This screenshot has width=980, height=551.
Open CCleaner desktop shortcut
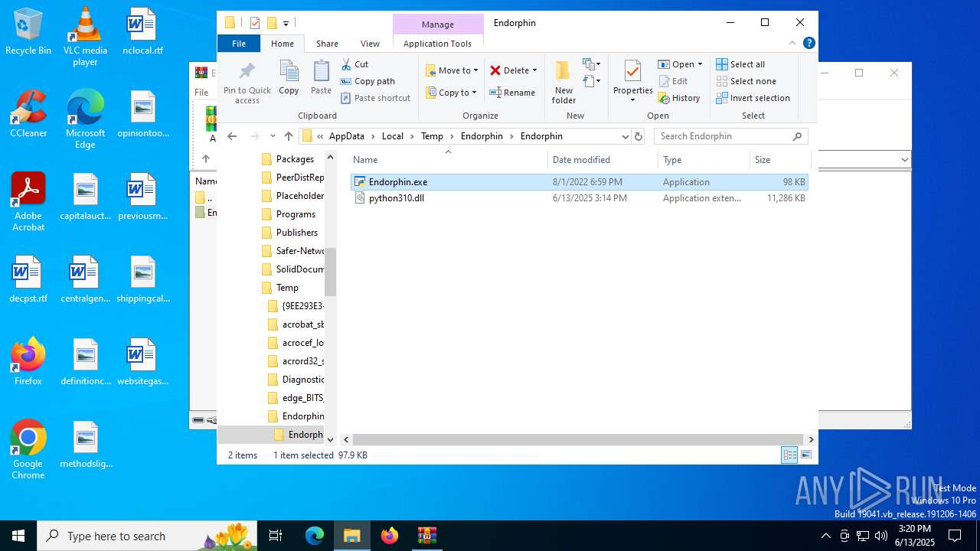pyautogui.click(x=28, y=113)
